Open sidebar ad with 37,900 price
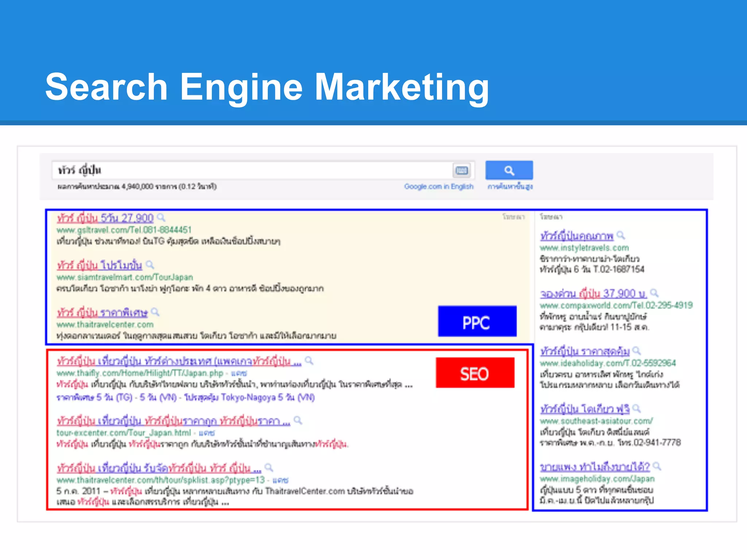 tap(593, 294)
